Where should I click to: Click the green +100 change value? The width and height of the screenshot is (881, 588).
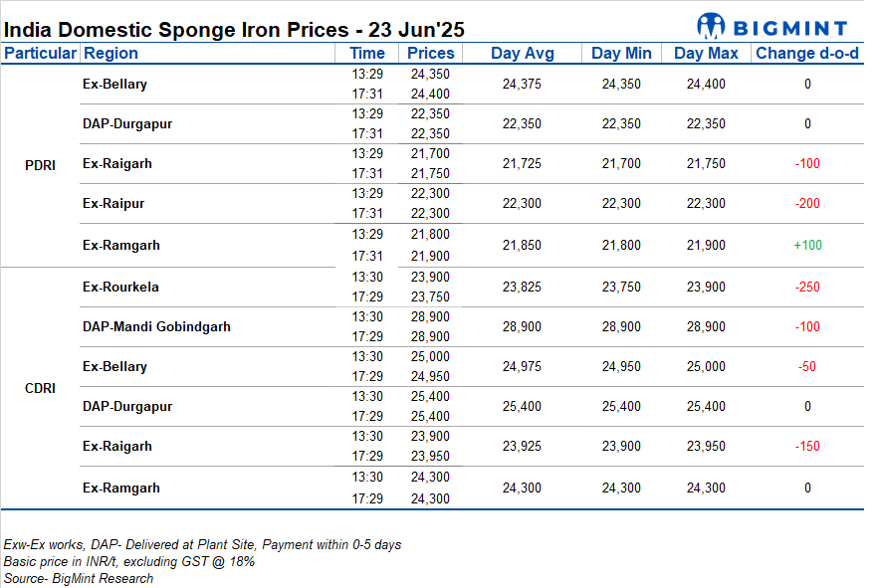pyautogui.click(x=807, y=245)
